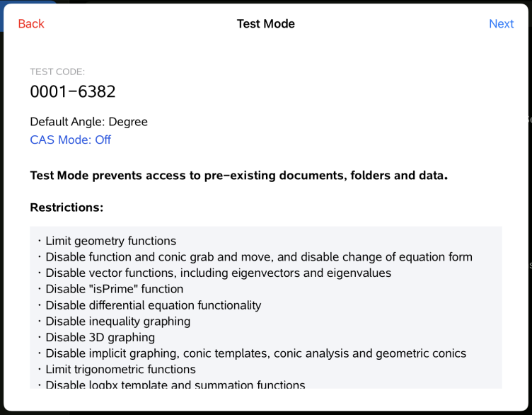Click the Test Mode dialog title
The image size is (532, 415).
265,24
